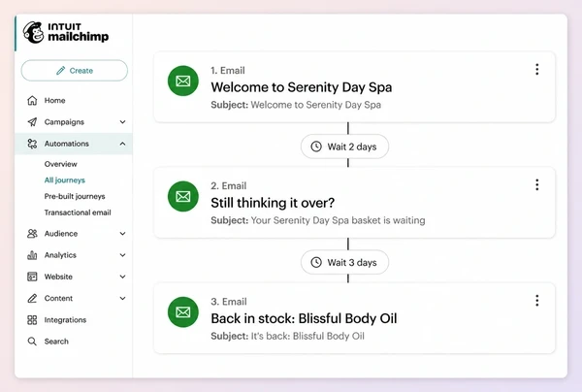Screen dimensions: 582x392
Task: Go to All journeys
Action: 65,180
